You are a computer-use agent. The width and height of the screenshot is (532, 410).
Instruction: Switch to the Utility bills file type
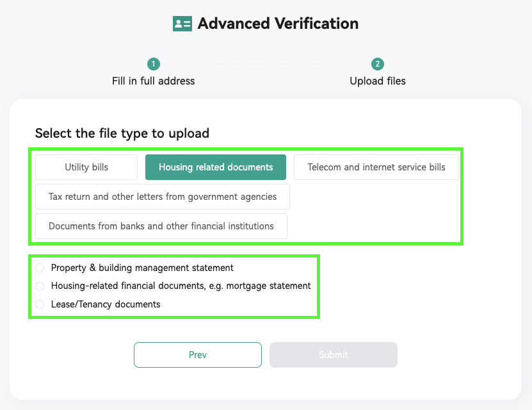coord(86,167)
